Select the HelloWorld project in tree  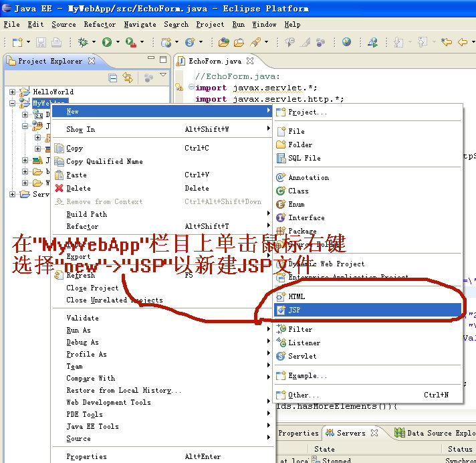[53, 92]
